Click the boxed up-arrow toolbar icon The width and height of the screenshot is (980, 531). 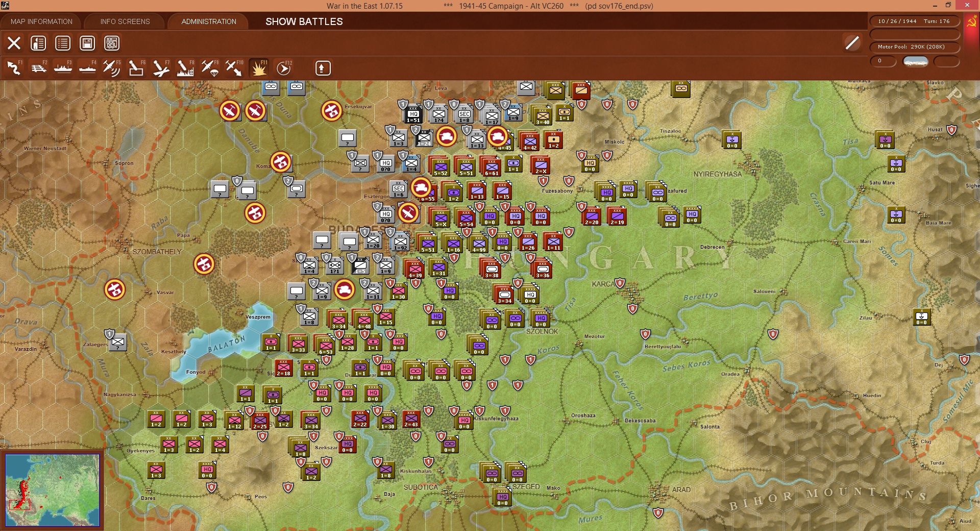click(x=323, y=68)
